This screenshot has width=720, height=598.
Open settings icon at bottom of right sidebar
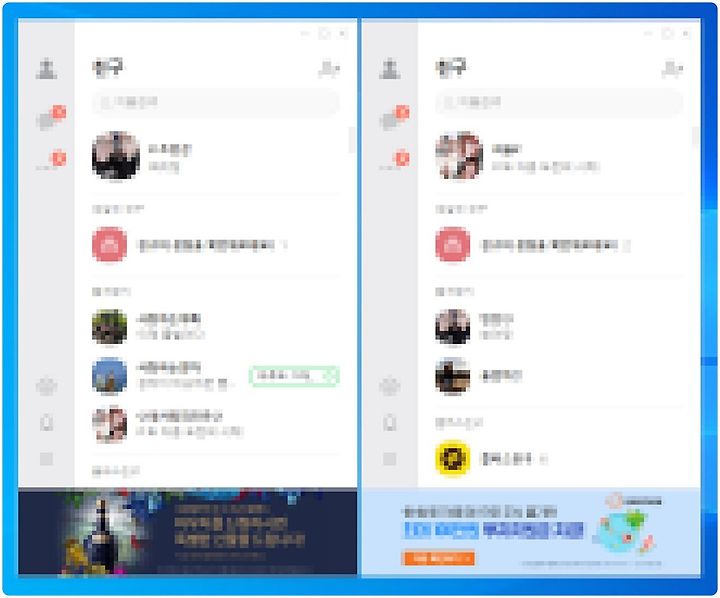tap(390, 459)
